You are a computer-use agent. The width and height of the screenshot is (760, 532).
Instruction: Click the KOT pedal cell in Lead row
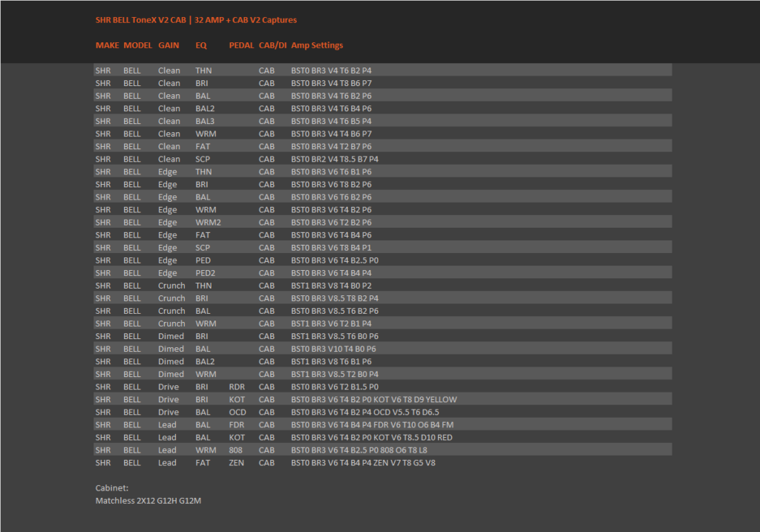[x=237, y=437]
